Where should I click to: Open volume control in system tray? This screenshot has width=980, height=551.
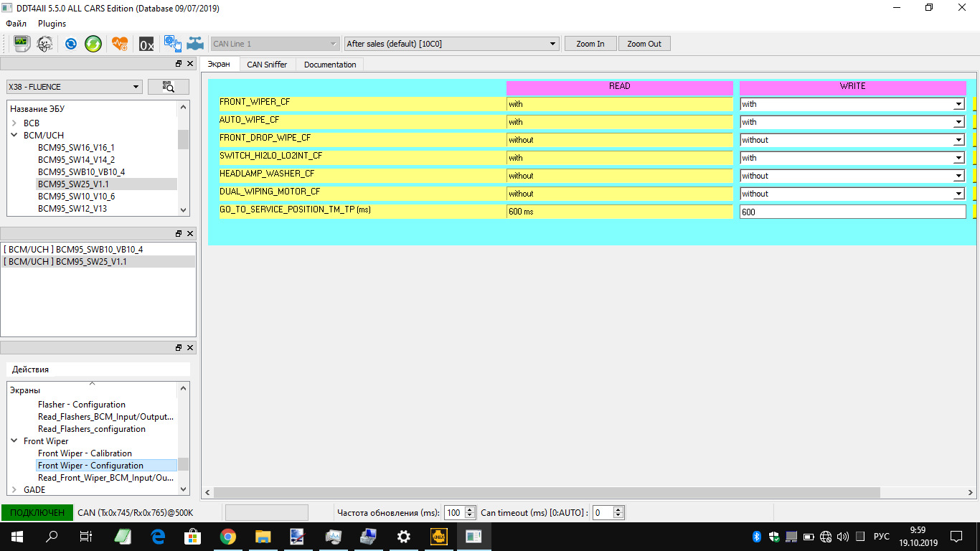click(x=843, y=537)
